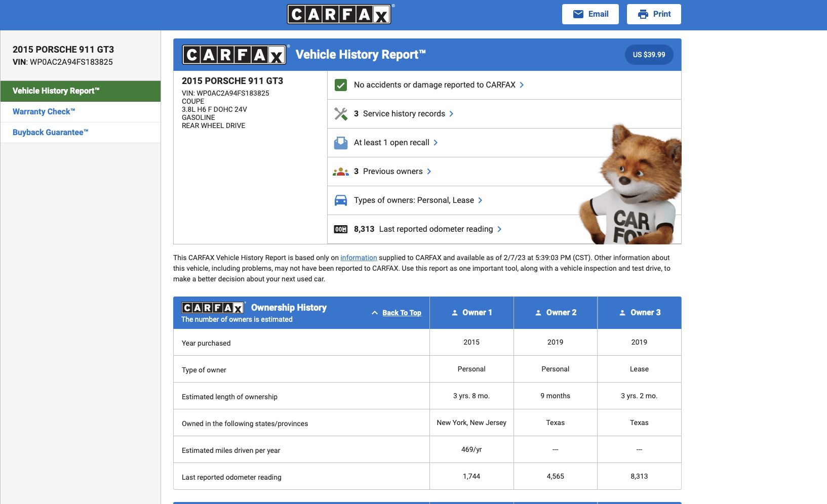Screen dimensions: 827x504
Task: Click the Print button
Action: (x=654, y=14)
